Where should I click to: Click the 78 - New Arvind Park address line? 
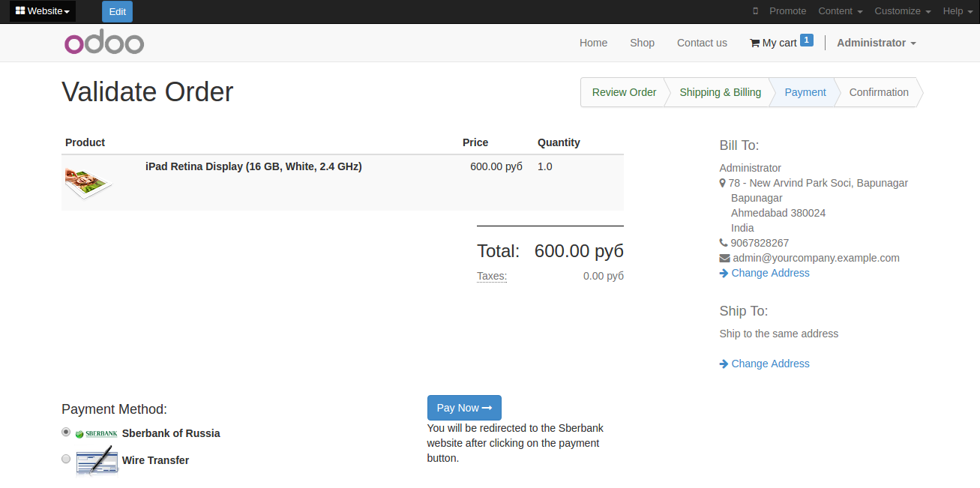(818, 183)
